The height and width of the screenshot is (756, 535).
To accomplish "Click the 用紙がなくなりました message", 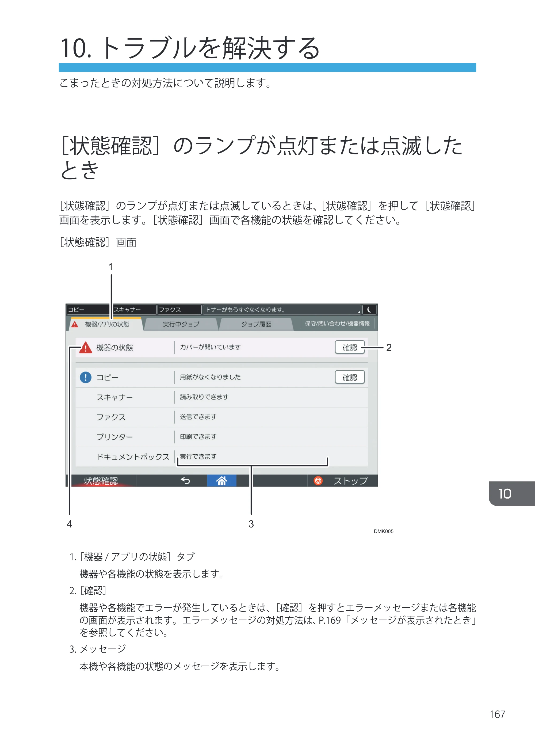I will click(x=210, y=377).
